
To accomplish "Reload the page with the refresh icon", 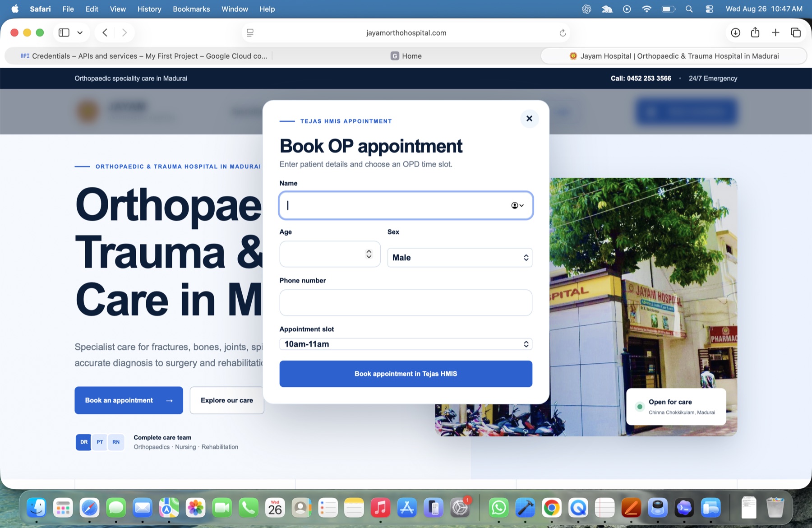I will 563,33.
